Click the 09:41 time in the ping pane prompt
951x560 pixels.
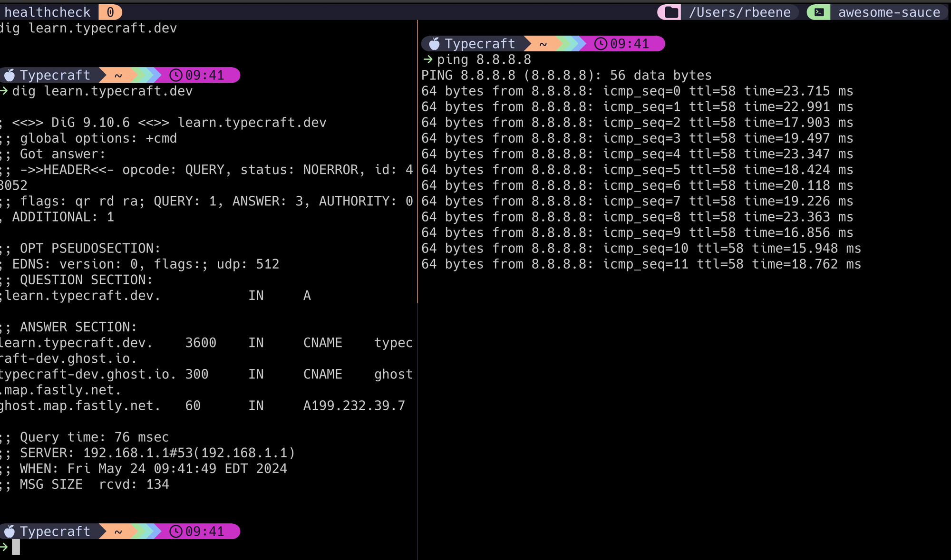630,44
